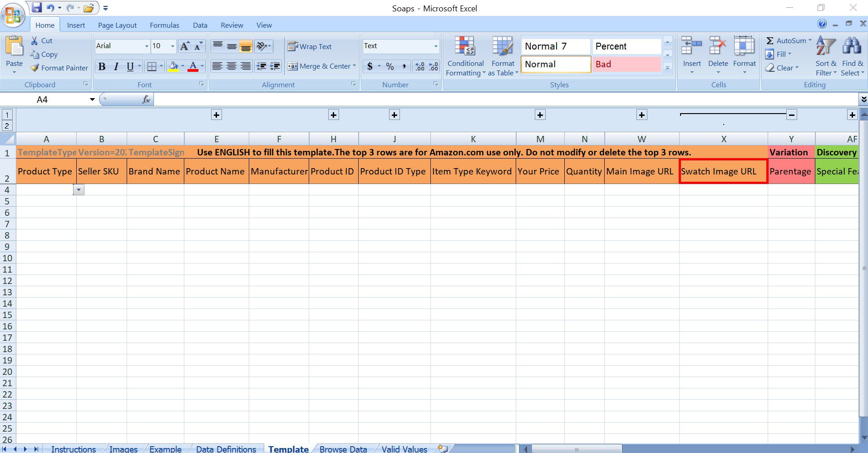Expand column group above column E
868x453 pixels.
point(217,115)
